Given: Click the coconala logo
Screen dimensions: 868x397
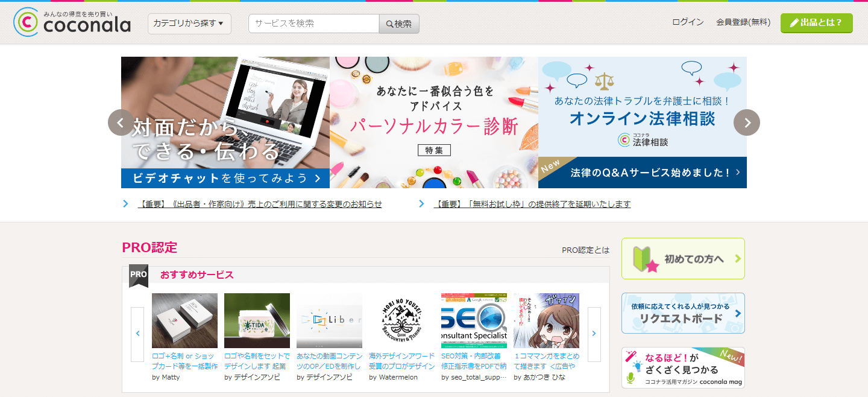Looking at the screenshot, I should (72, 22).
